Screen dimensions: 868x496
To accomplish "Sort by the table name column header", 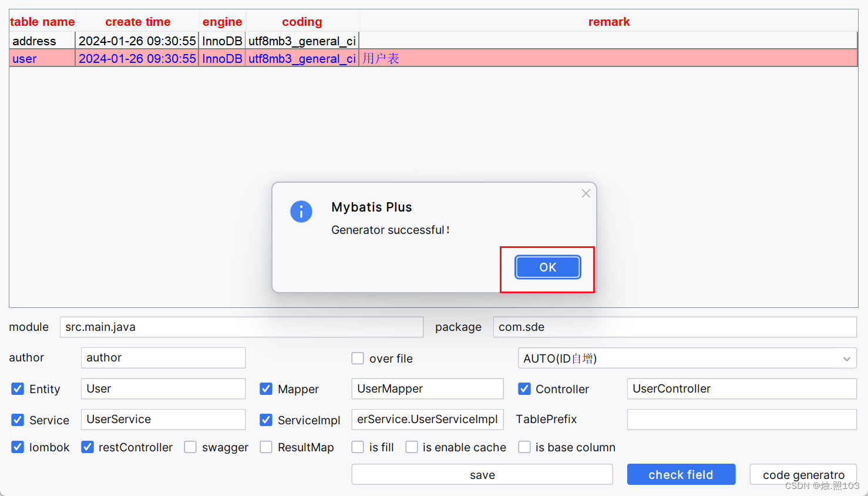I will coord(42,22).
